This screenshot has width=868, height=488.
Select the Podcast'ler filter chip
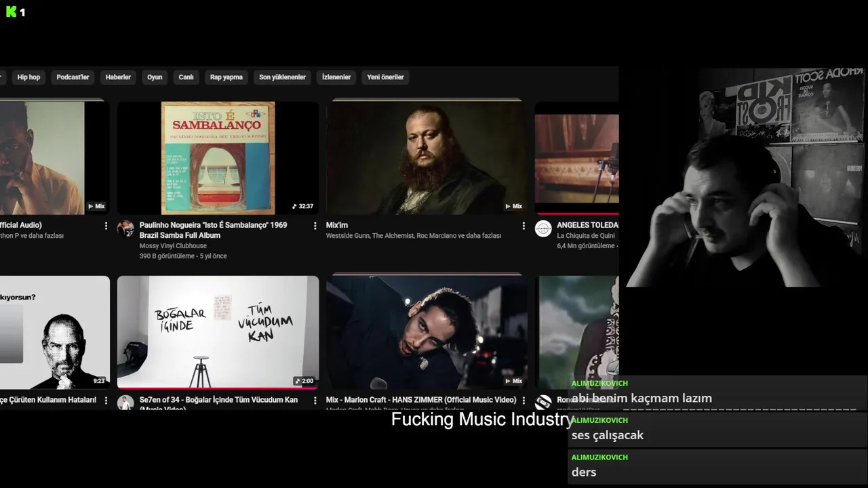click(x=73, y=77)
